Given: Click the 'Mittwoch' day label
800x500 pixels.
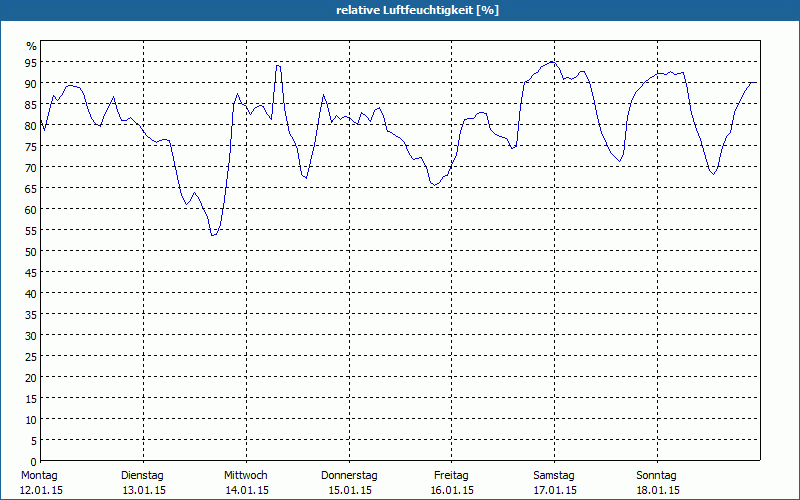Looking at the screenshot, I should [x=245, y=476].
